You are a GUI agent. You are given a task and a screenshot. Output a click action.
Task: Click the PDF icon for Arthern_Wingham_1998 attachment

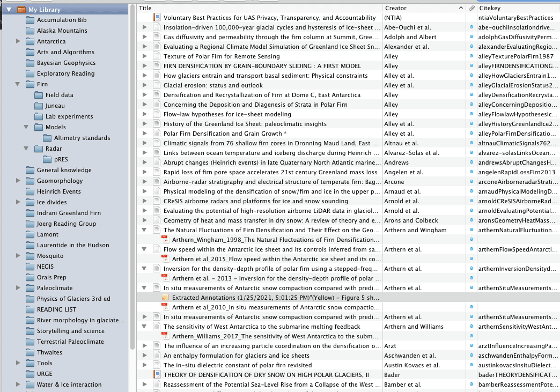166,239
